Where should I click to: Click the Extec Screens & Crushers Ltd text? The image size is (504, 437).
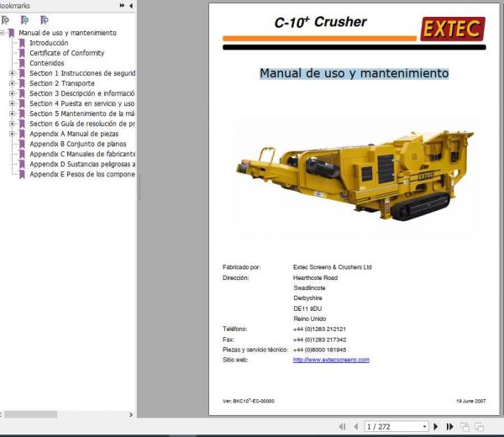coord(333,267)
